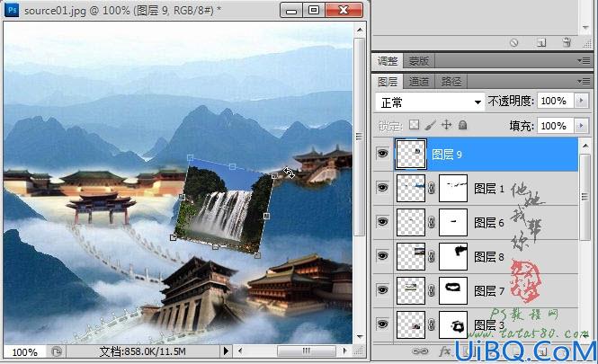Click the canvas scroll up arrow

[360, 30]
